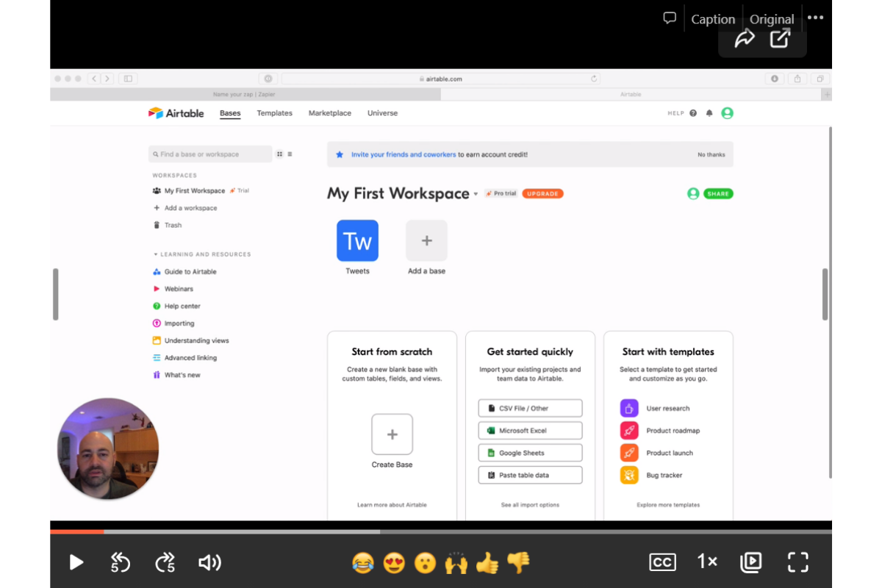Select the Product launch template
This screenshot has height=588, width=882.
(657, 453)
